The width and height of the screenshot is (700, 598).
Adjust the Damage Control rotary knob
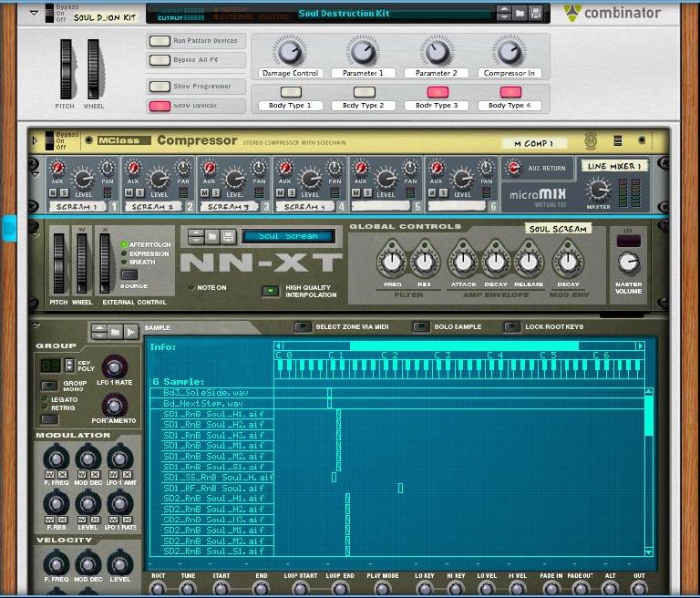click(x=290, y=51)
